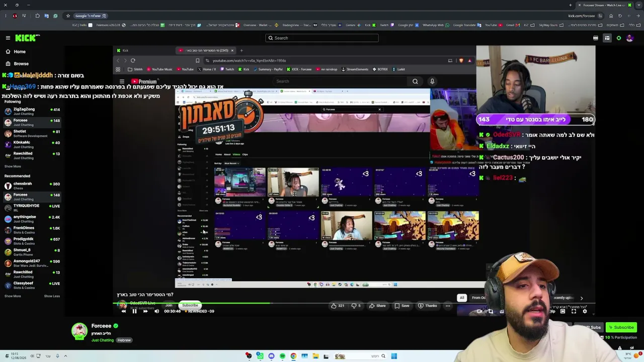Rewind the Kick stream player
Viewport: 644px width, 362px height.
pyautogui.click(x=123, y=311)
